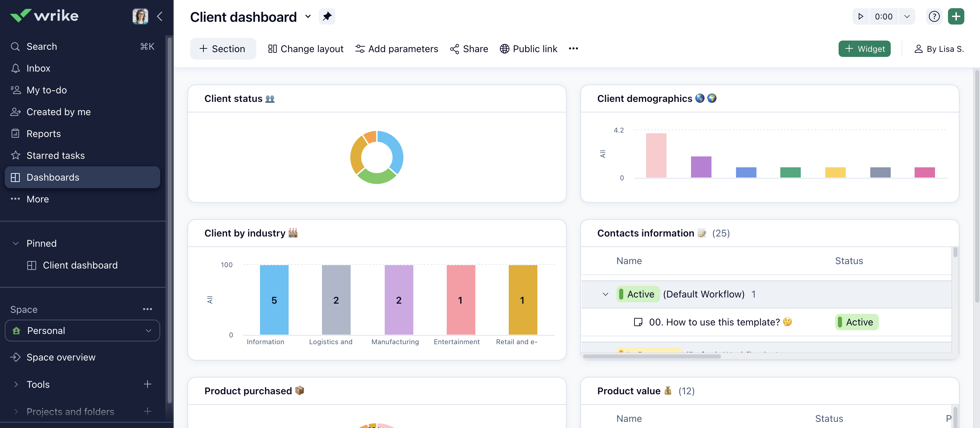Click the blue Information bar in industry chart
The width and height of the screenshot is (980, 428).
click(x=274, y=300)
